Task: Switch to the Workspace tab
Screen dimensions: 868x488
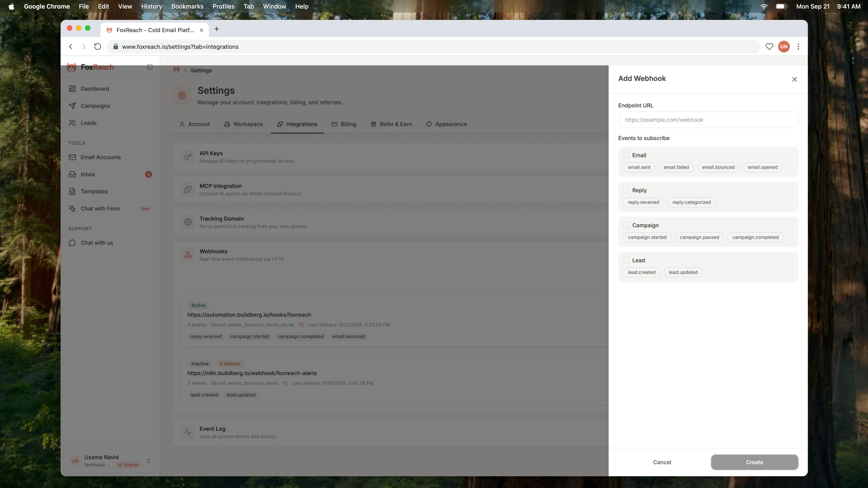Action: click(243, 124)
